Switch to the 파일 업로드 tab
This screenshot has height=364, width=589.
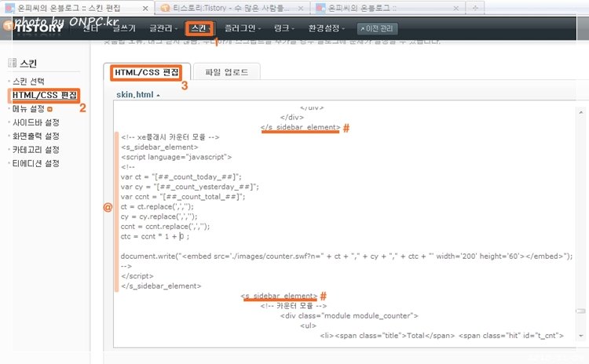point(226,72)
